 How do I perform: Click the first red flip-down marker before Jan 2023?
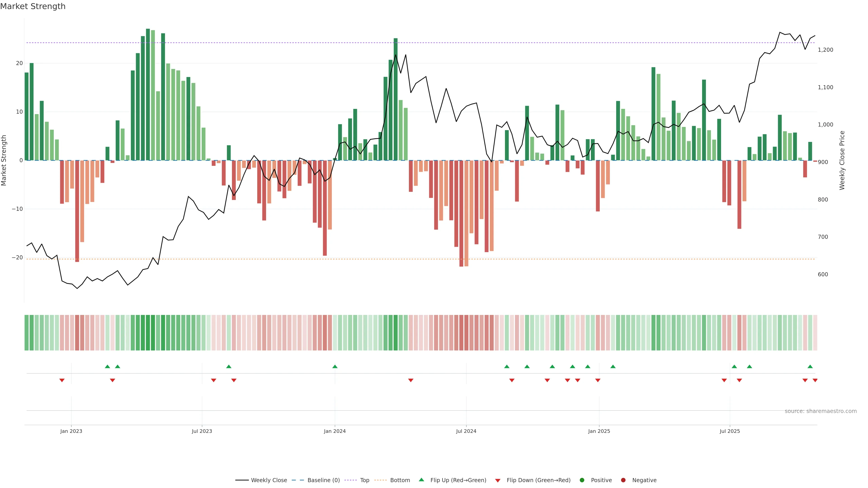click(x=62, y=380)
